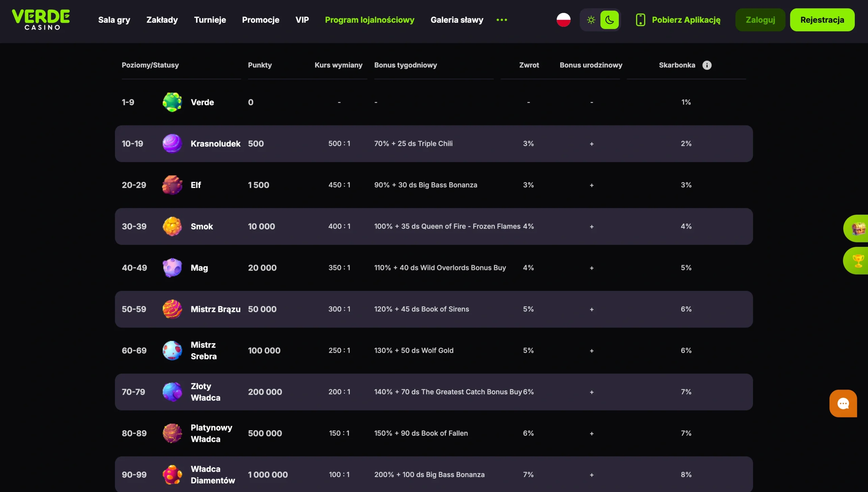Click the Mistrz Srebra planet icon
868x492 pixels.
pyautogui.click(x=172, y=350)
